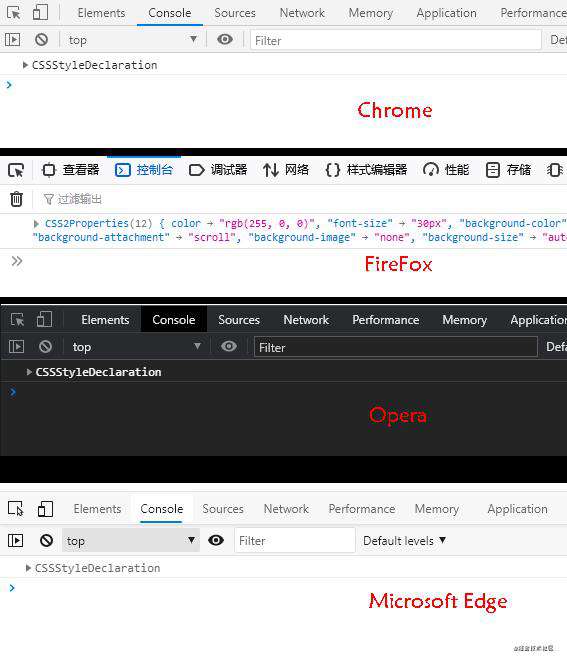Open Firefox 样式编辑器 style editor tab
Viewport: 567px width, 664px height.
coord(366,170)
